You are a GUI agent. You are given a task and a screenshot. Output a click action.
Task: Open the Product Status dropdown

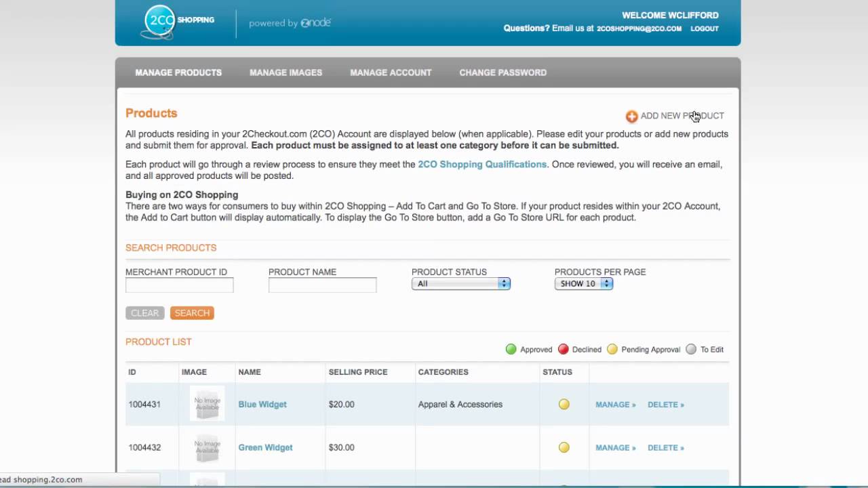(x=460, y=284)
